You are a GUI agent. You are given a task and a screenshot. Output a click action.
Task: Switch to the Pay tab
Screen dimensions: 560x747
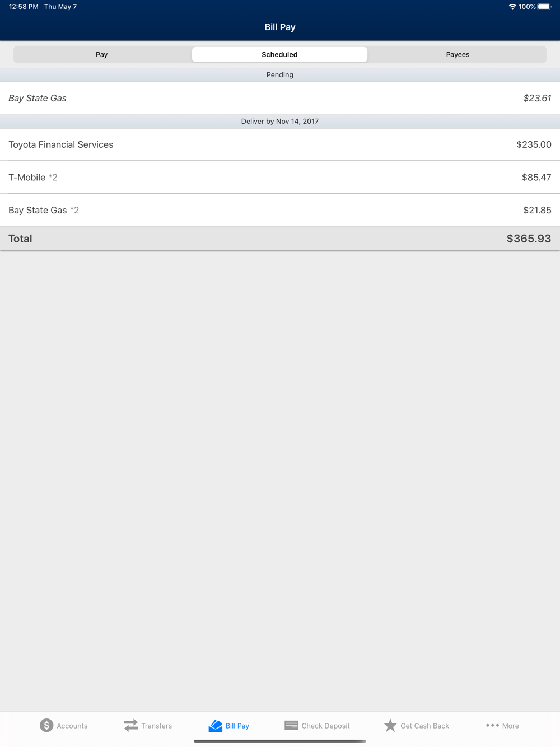(x=101, y=54)
